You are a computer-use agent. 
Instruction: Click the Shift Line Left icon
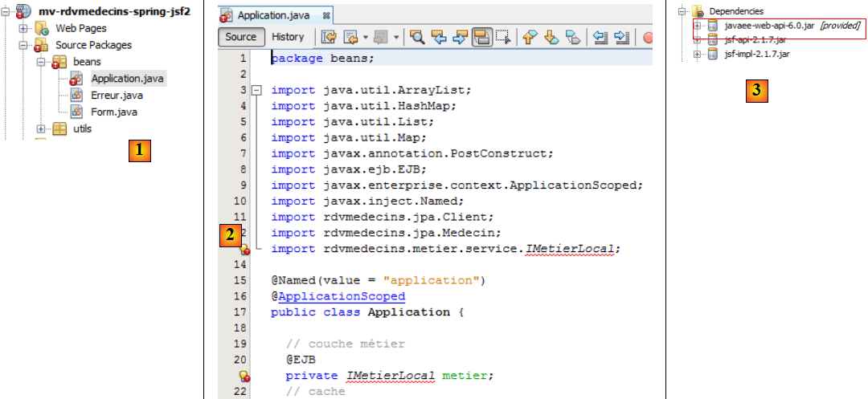(600, 37)
